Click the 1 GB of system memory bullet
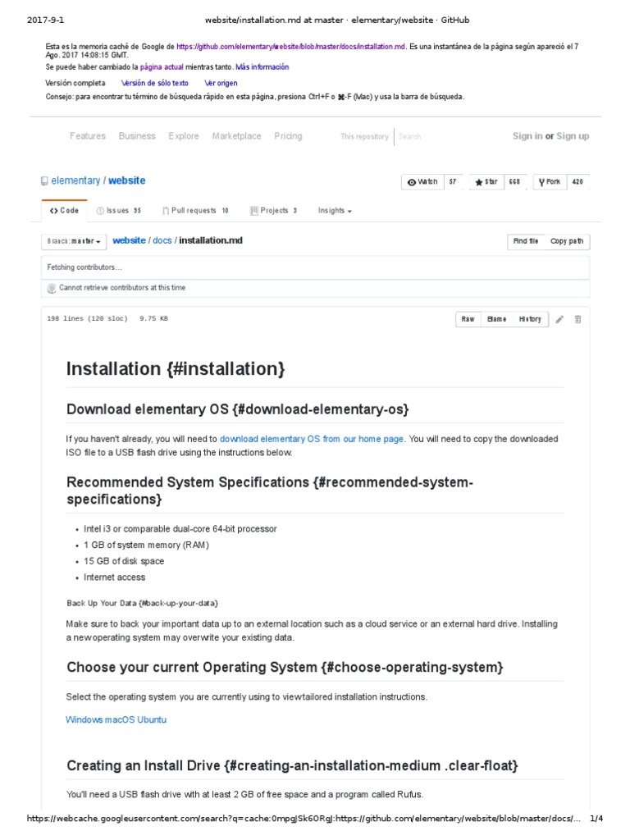 pos(146,545)
